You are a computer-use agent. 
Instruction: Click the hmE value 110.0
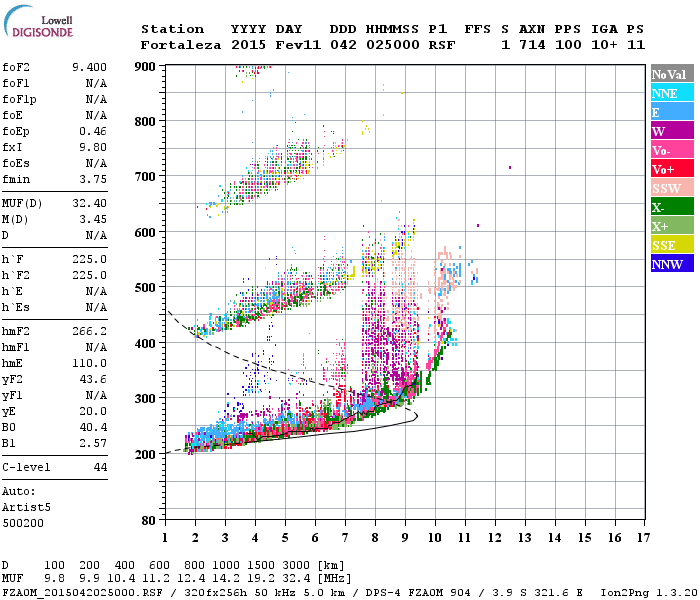click(90, 363)
